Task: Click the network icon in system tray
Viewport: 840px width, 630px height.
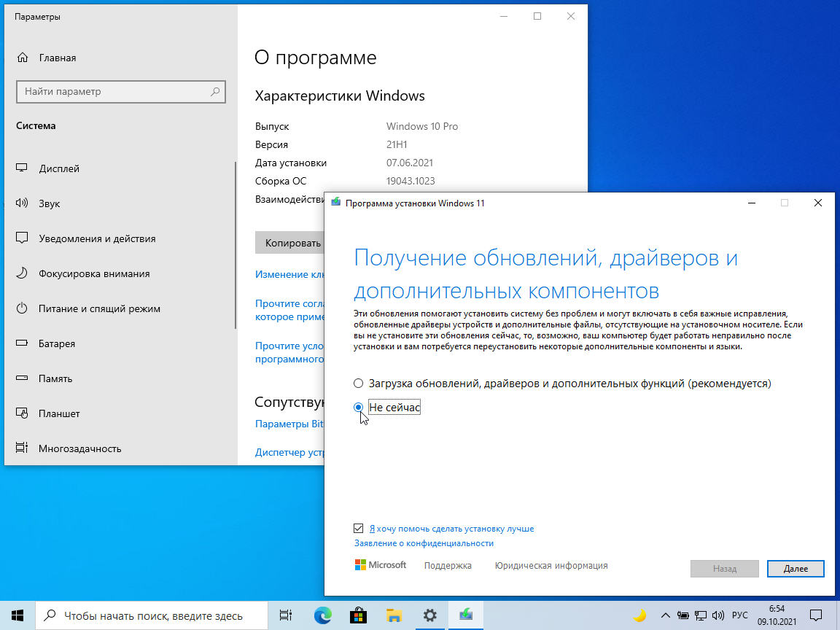Action: 700,615
